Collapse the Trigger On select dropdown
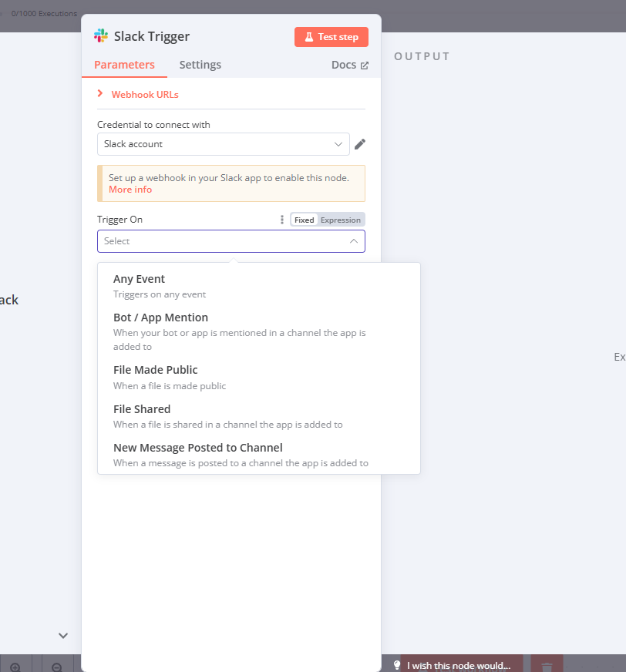This screenshot has height=672, width=626. [x=353, y=241]
